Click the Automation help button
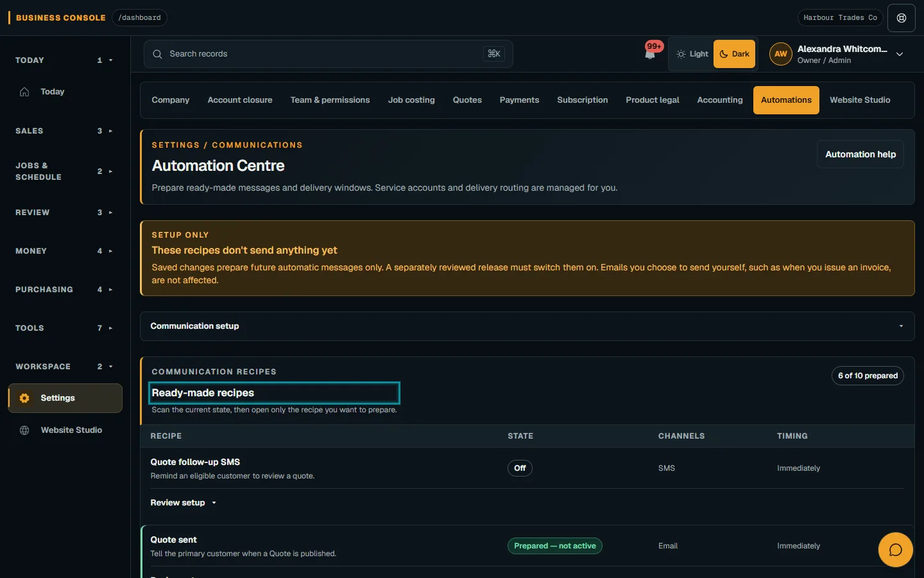This screenshot has height=578, width=924. pos(860,154)
